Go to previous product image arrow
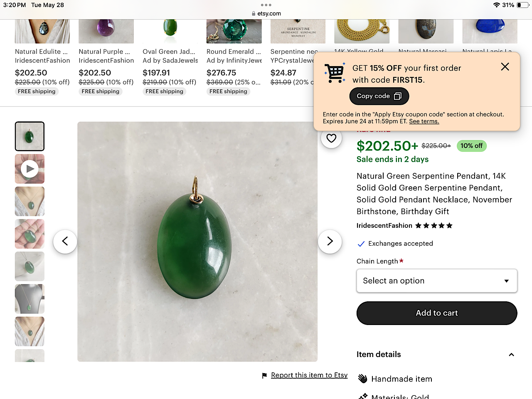532x399 pixels. coord(65,241)
